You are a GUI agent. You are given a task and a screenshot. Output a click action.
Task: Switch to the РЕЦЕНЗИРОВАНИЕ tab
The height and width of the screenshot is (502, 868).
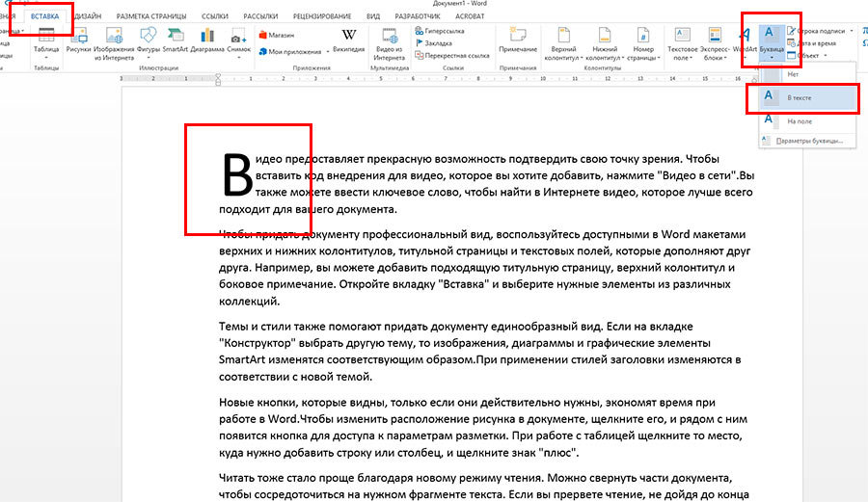point(322,16)
